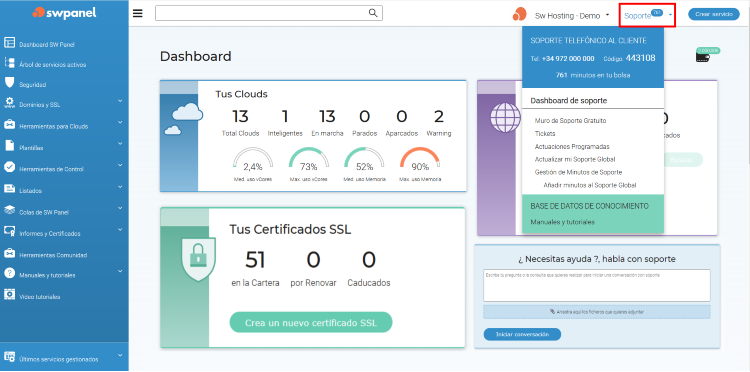Click the Iniciar conversación button
Image resolution: width=750 pixels, height=372 pixels.
(x=522, y=334)
